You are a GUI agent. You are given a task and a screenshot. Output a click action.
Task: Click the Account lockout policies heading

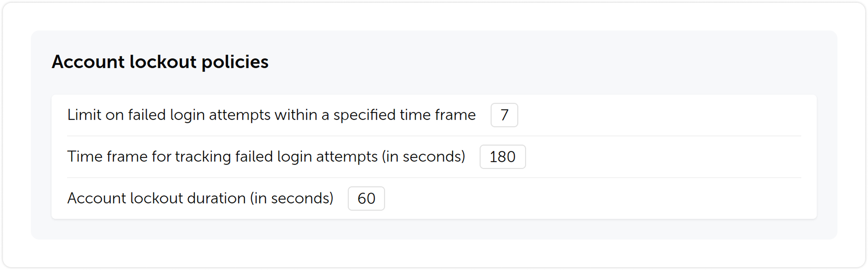[160, 62]
